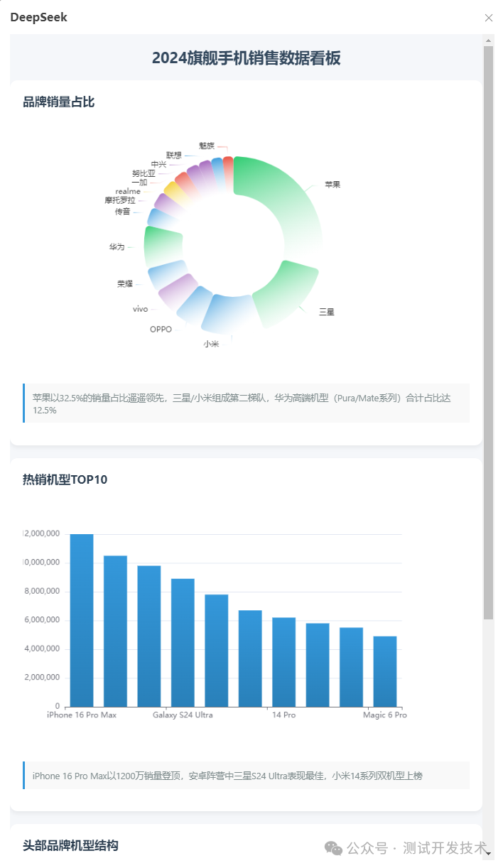
Task: Click the Magic 6 Pro bar
Action: tap(385, 671)
